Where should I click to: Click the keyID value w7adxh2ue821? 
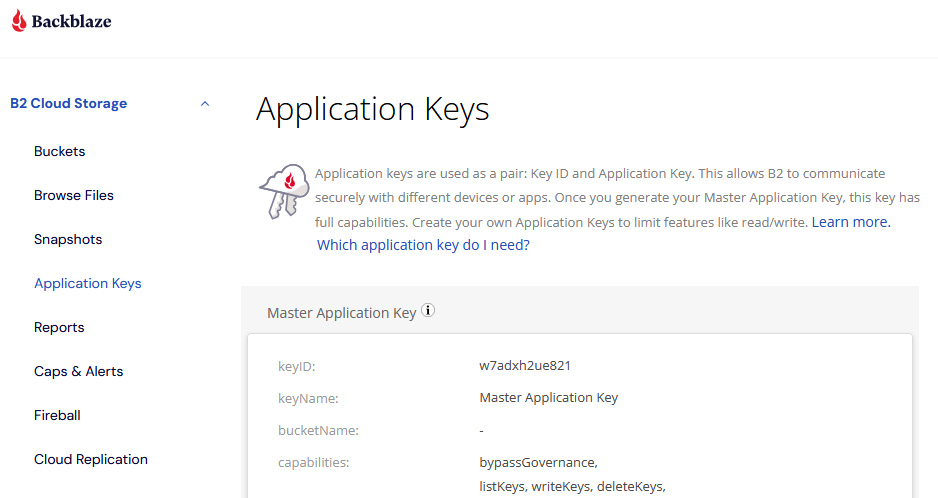[x=525, y=366]
